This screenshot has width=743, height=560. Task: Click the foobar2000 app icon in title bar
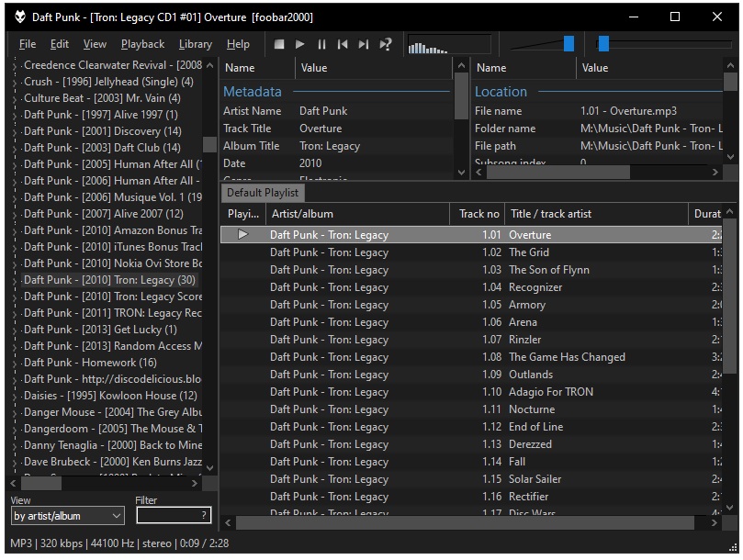coord(17,17)
